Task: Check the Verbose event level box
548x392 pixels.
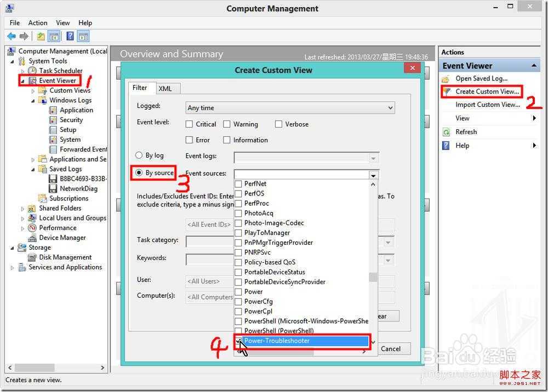Action: (x=278, y=124)
